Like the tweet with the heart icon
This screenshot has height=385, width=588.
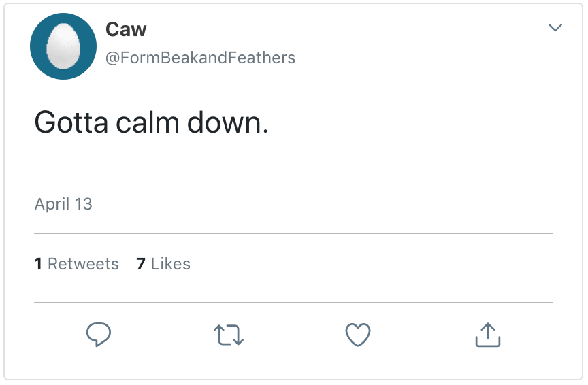click(358, 335)
